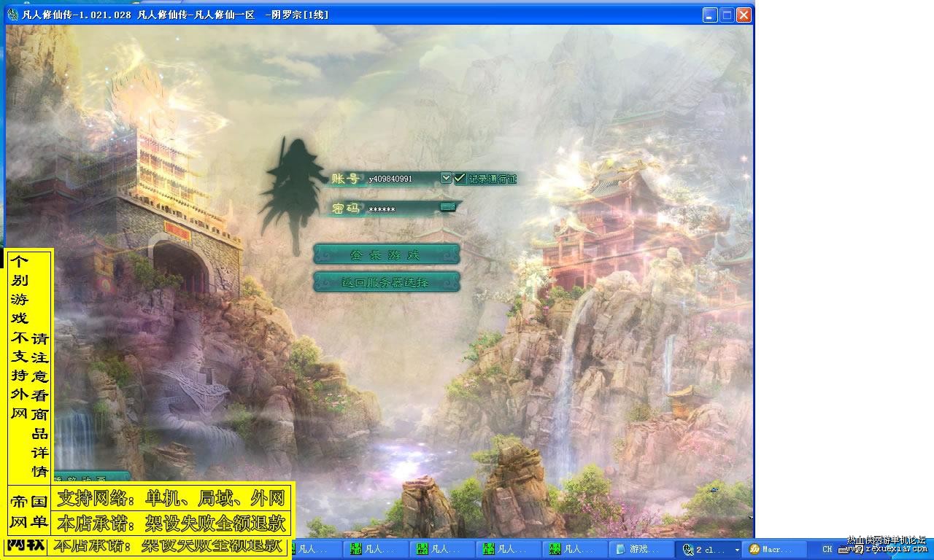Click the CH language indicator in system tray
Viewport: 934px width, 560px height.
[827, 549]
